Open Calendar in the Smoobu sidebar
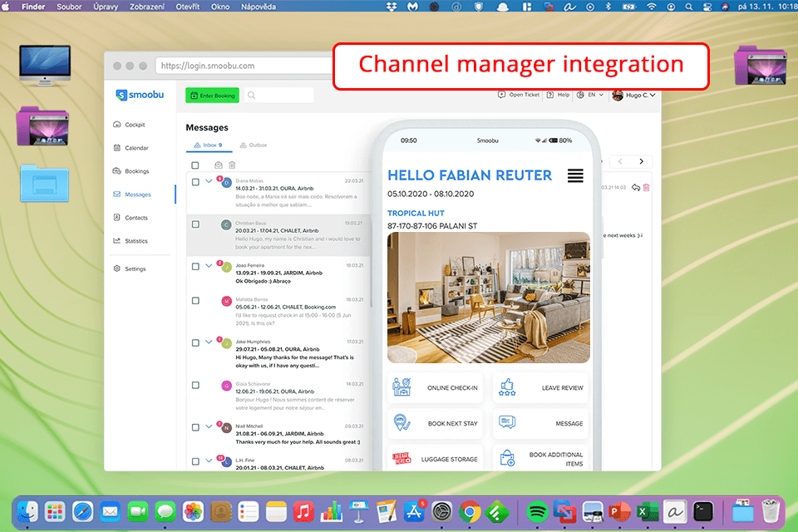798x532 pixels. [x=131, y=148]
